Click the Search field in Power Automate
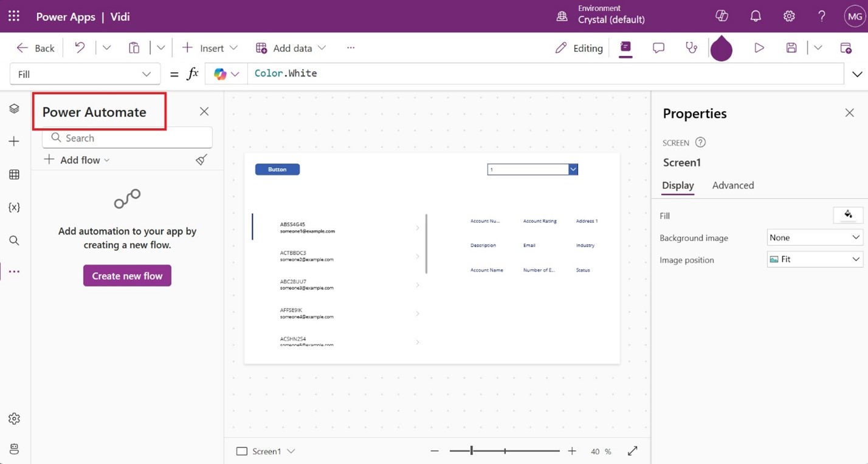 pos(128,138)
